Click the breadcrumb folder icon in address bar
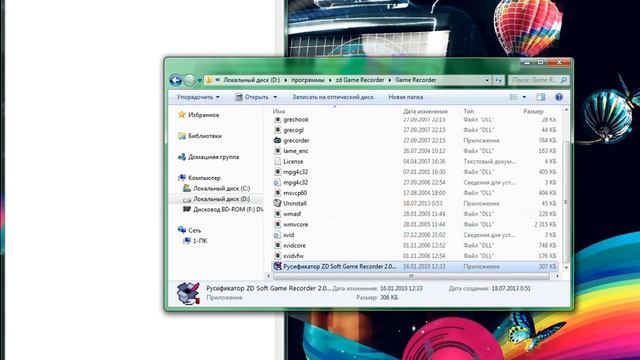640x360 pixels. (209, 80)
